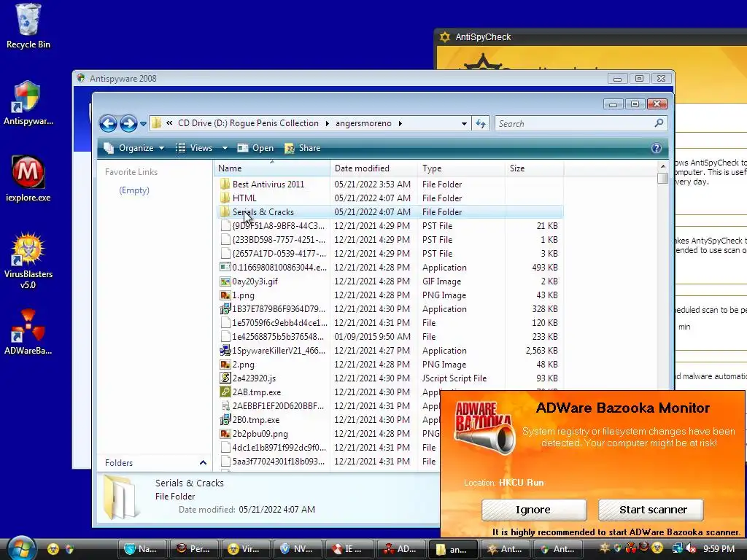Select file 0ay20y3i.gif
Screen dimensions: 747x560
(x=255, y=281)
